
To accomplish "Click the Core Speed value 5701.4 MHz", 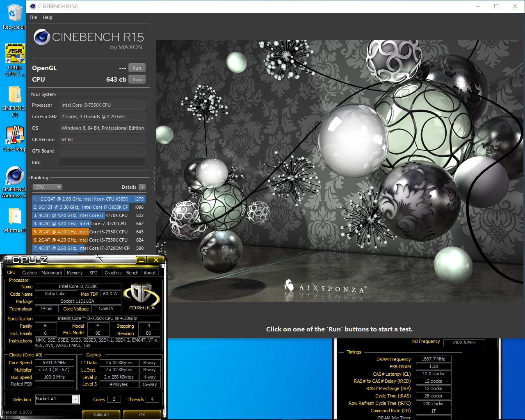I will 55,363.
